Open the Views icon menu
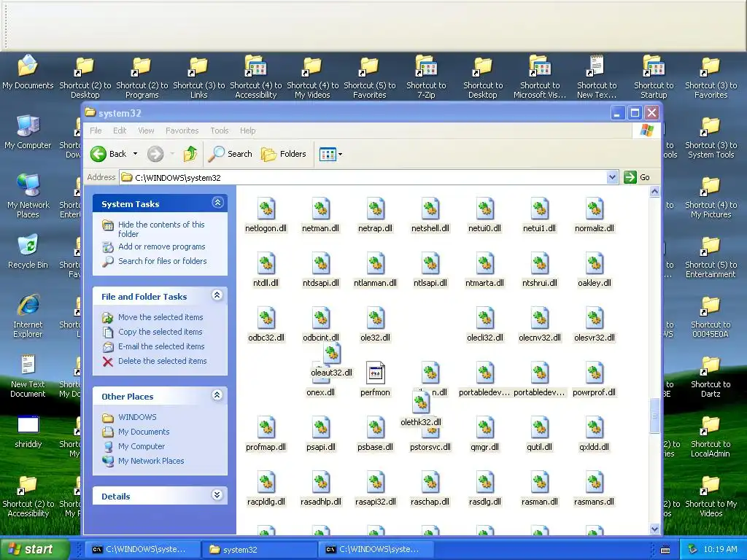The width and height of the screenshot is (747, 560). click(x=330, y=154)
